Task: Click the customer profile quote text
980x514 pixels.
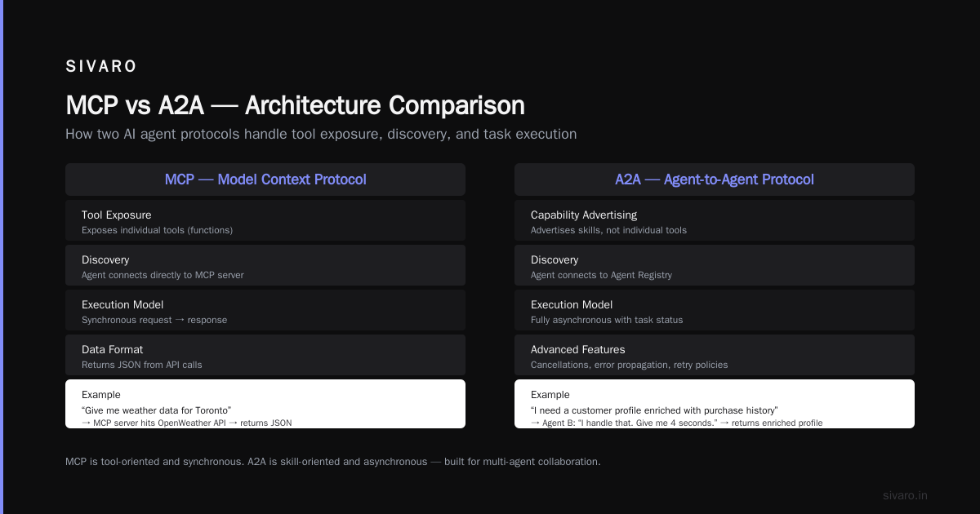Action: tap(654, 410)
